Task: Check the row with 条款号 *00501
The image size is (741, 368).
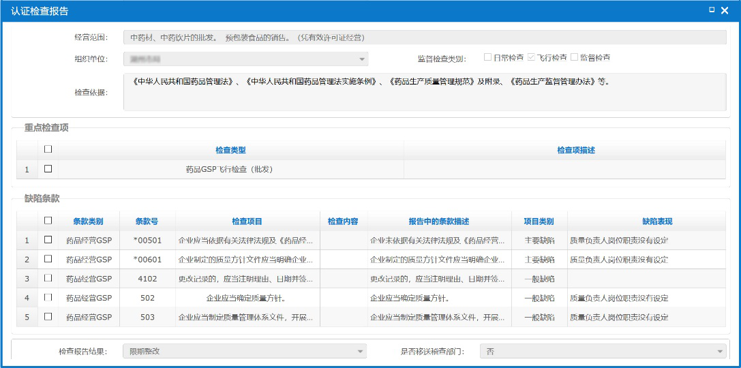Action: point(48,240)
